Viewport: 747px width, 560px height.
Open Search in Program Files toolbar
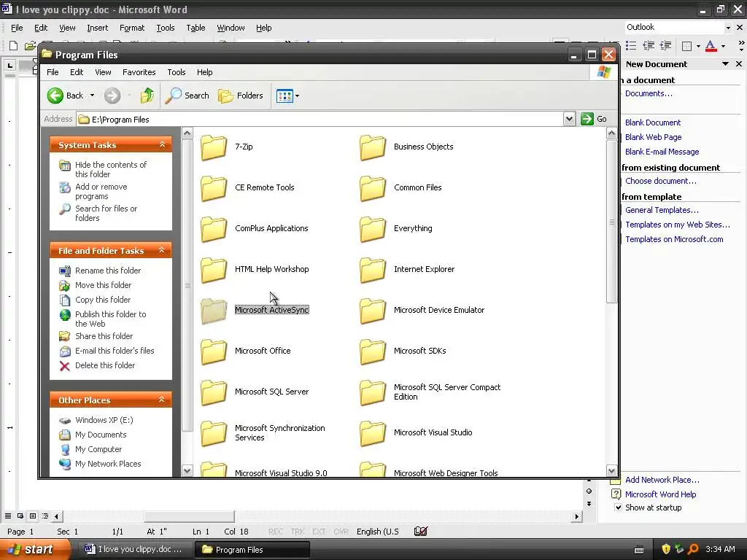coord(187,96)
